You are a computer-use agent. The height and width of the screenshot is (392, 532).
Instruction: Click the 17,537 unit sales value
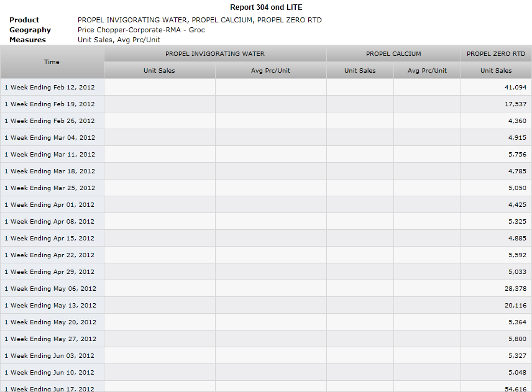click(x=515, y=104)
